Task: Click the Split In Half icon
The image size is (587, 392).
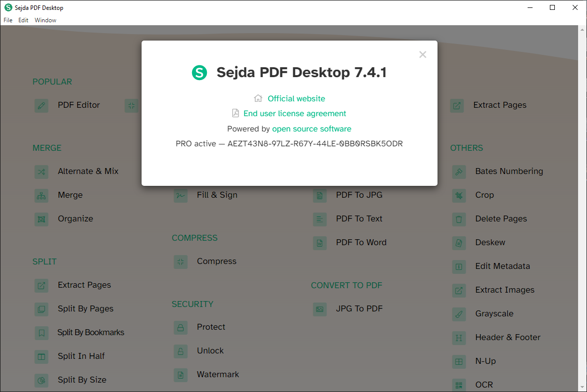Action: coord(42,357)
